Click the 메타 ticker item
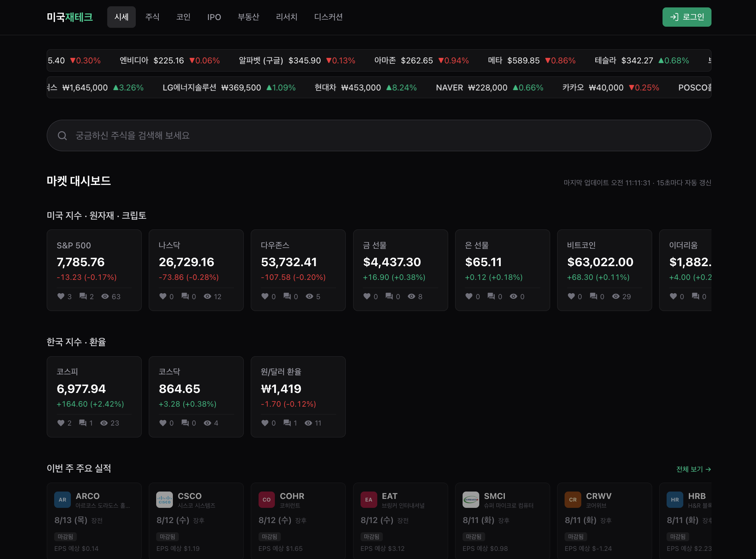This screenshot has height=559, width=756. click(x=532, y=60)
